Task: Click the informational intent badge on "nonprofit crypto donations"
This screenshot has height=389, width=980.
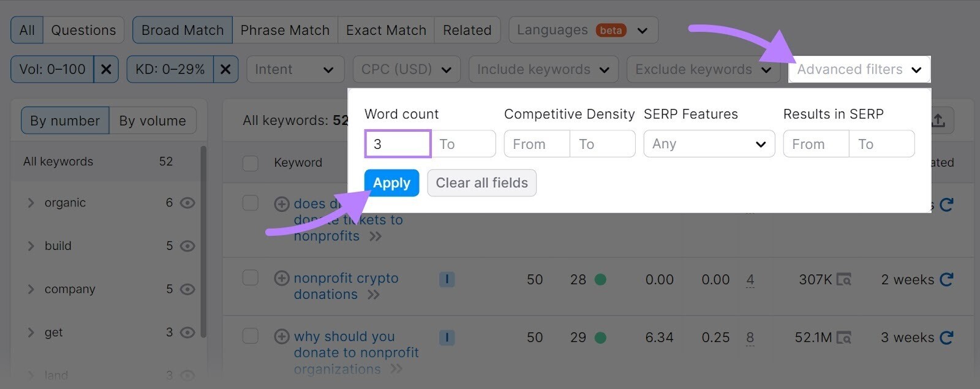Action: pyautogui.click(x=447, y=279)
